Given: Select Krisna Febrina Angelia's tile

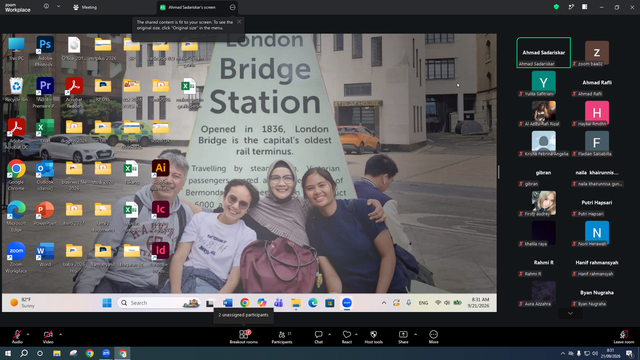Looking at the screenshot, I should [x=544, y=143].
